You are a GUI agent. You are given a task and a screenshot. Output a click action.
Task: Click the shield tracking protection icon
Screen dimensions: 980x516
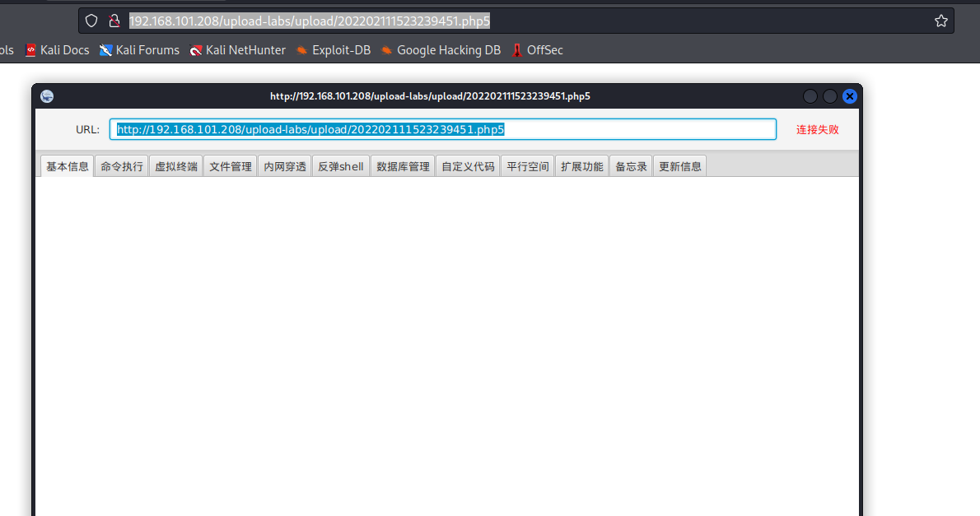(x=91, y=21)
